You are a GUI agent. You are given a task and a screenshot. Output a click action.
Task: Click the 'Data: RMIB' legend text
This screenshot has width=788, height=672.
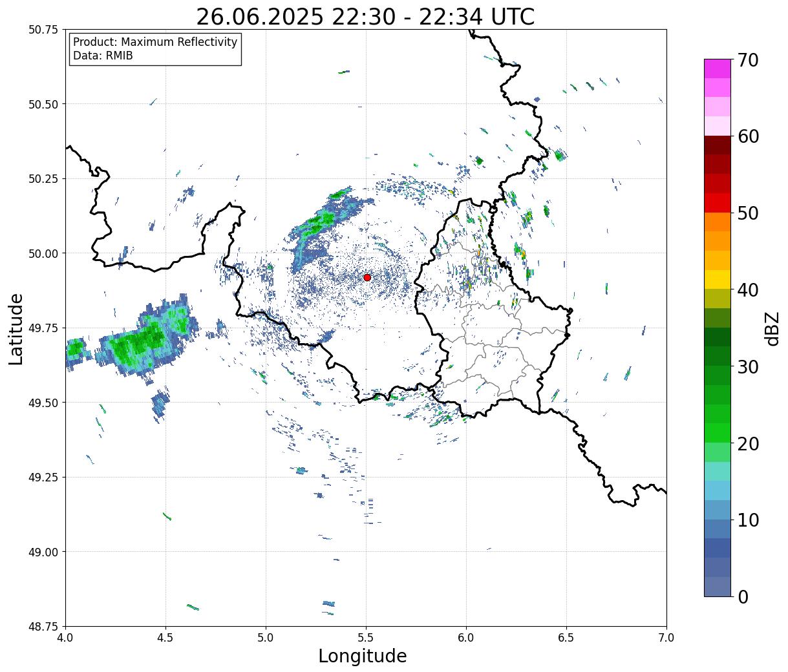103,56
